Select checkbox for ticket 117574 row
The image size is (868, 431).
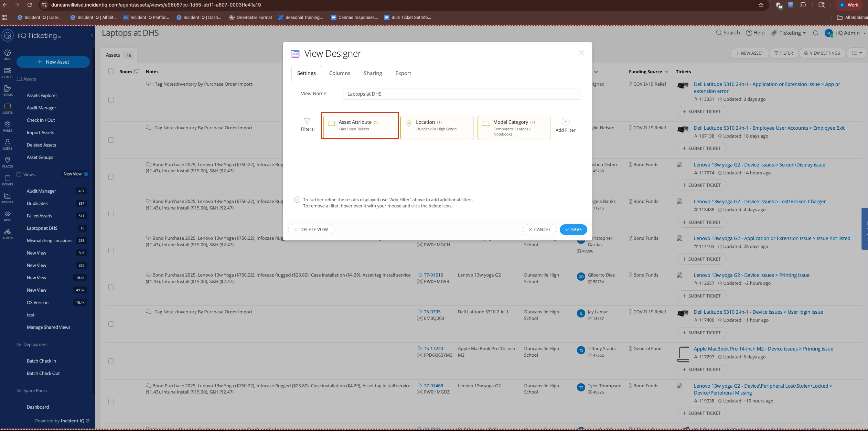point(111,177)
